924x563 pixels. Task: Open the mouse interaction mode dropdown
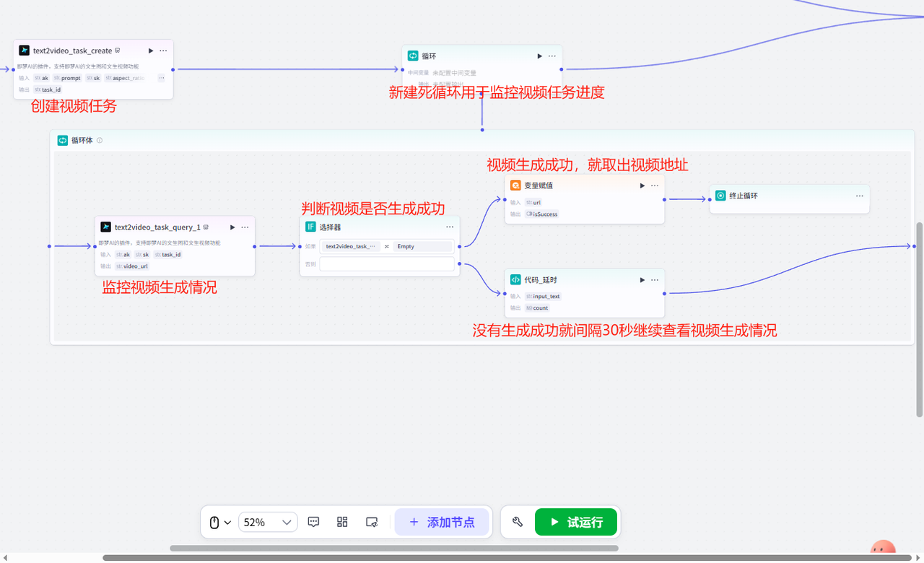tap(220, 522)
